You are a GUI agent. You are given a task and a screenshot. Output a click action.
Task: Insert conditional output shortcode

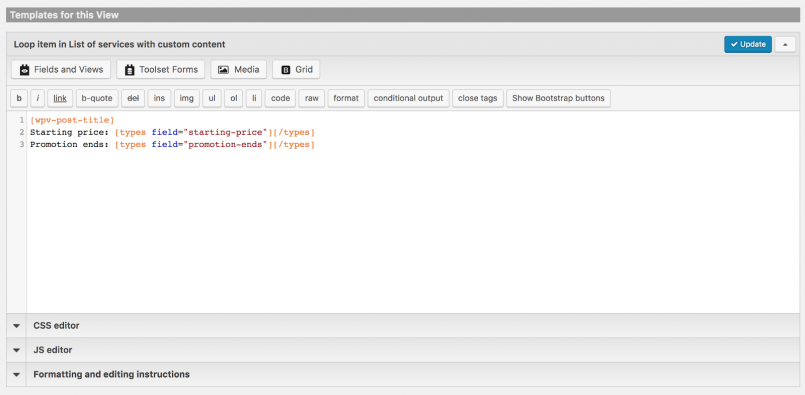[408, 98]
